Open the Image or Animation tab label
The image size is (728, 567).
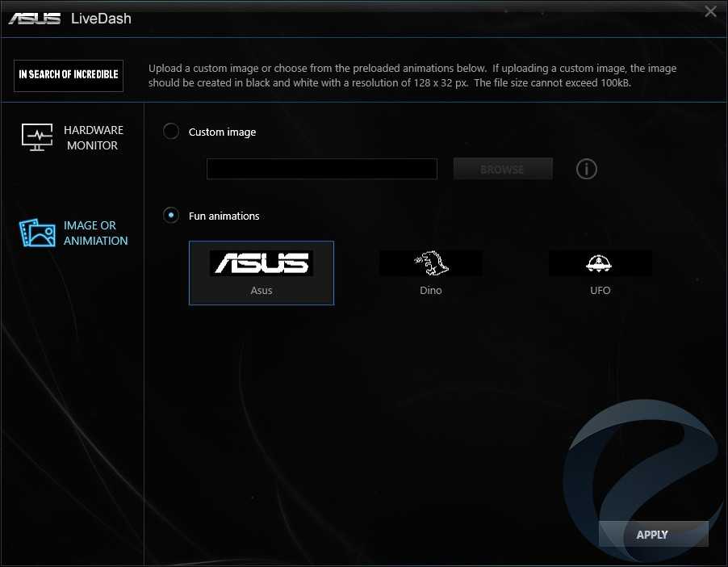(x=95, y=233)
